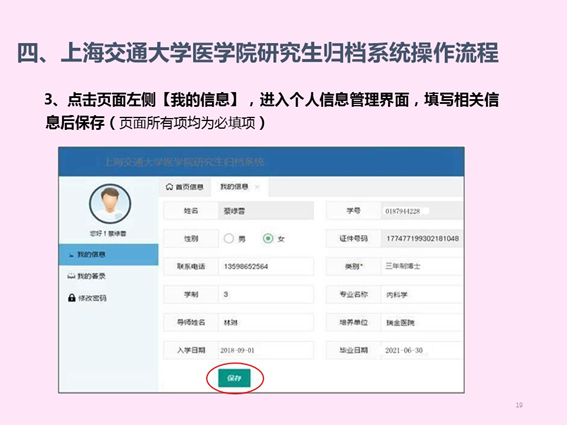
Task: Click the home icon on 首页信息 tab
Action: pyautogui.click(x=169, y=187)
